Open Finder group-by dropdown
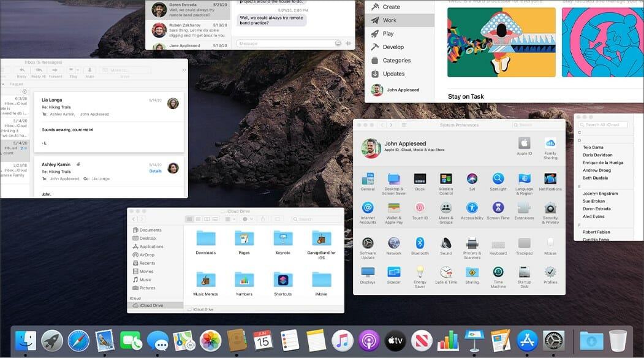 tap(230, 219)
